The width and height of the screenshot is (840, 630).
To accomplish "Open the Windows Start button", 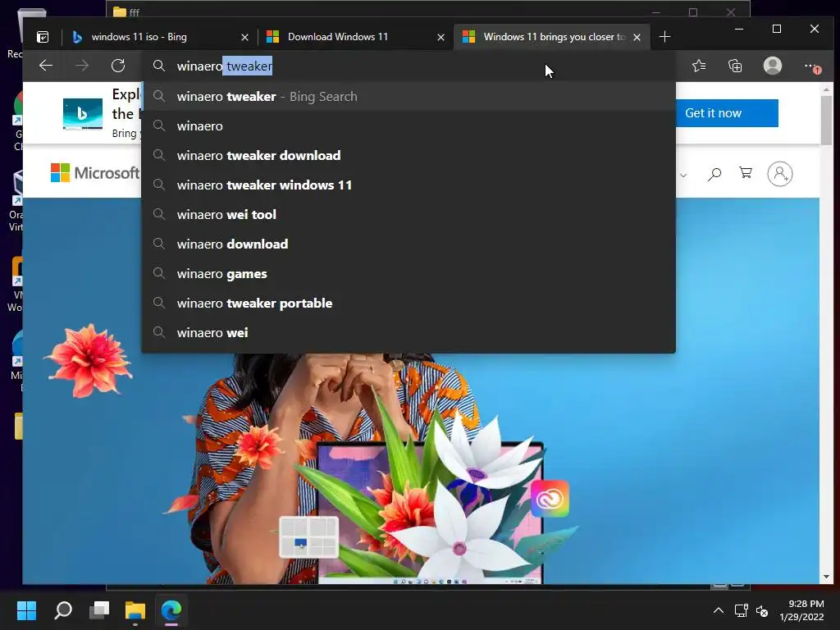I will 26,610.
